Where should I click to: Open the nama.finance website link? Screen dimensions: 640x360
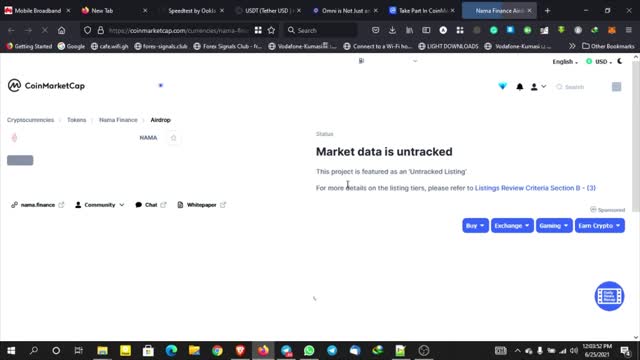[x=38, y=205]
